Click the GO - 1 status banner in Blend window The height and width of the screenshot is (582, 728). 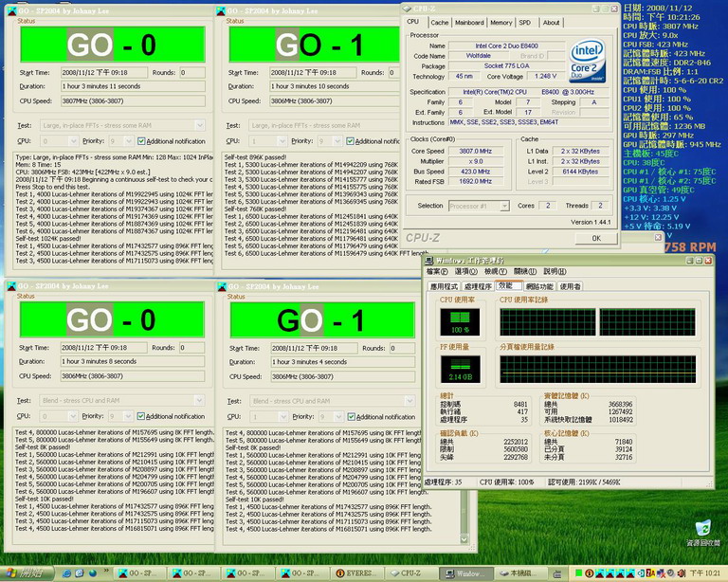322,319
